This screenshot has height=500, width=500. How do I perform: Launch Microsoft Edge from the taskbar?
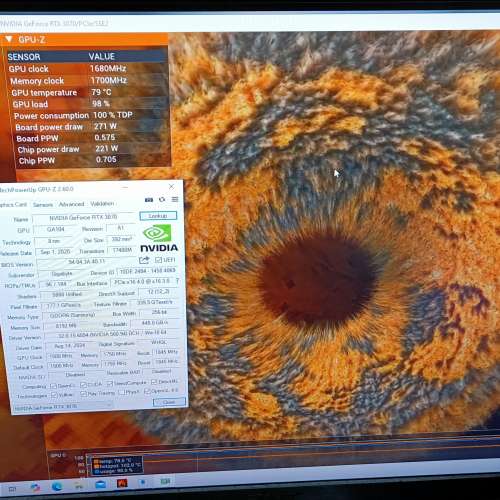(57, 486)
